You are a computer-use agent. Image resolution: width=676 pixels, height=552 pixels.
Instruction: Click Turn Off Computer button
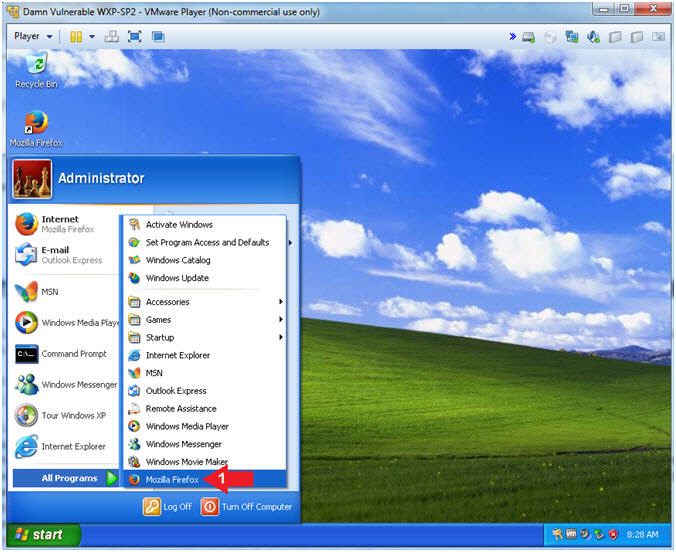tap(247, 507)
